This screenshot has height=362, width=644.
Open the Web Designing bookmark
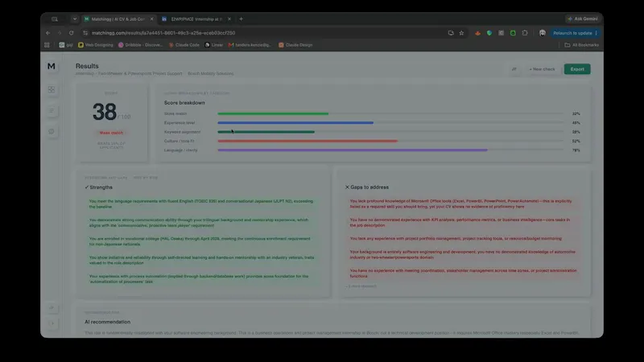(x=96, y=45)
